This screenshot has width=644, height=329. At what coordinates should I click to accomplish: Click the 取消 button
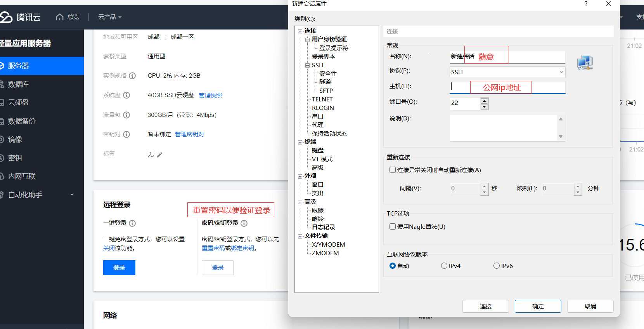590,306
